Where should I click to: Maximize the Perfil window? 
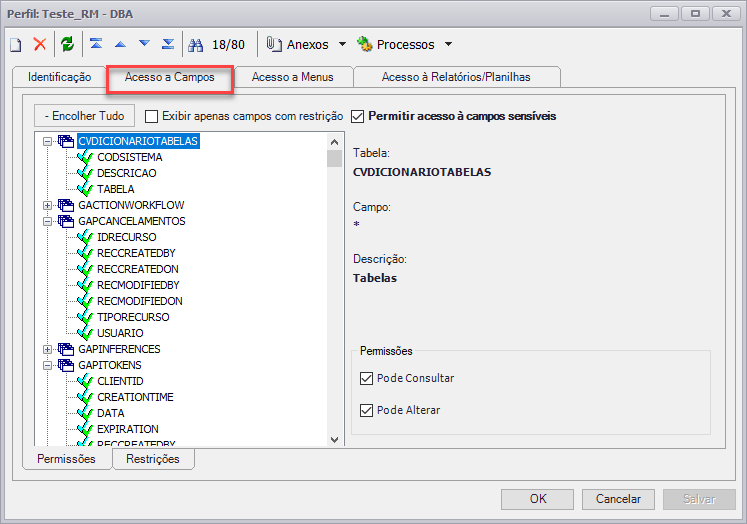(696, 13)
